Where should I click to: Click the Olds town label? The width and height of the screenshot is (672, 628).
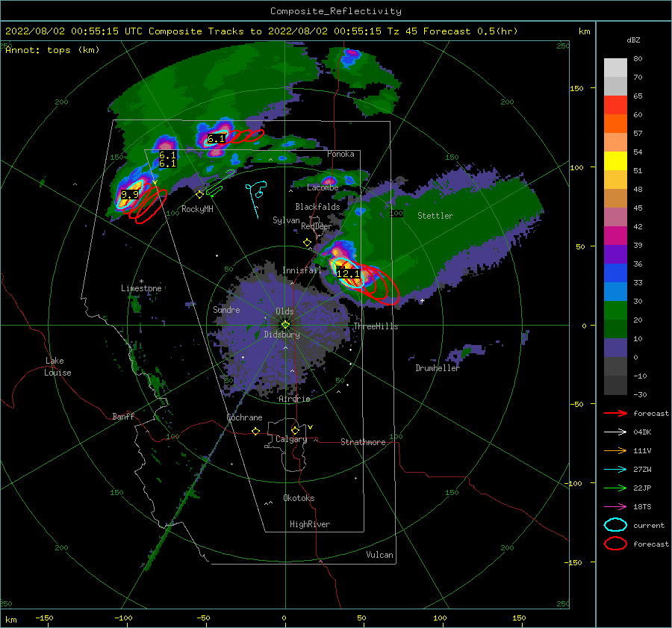[x=284, y=311]
